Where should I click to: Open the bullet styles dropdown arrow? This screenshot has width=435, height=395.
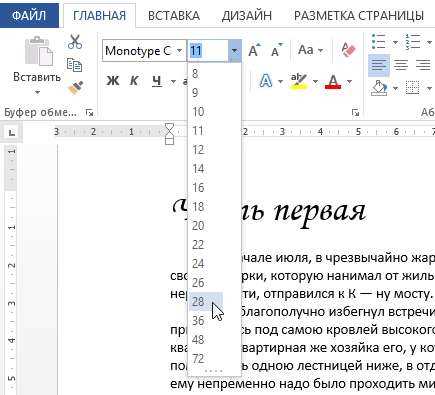click(395, 42)
